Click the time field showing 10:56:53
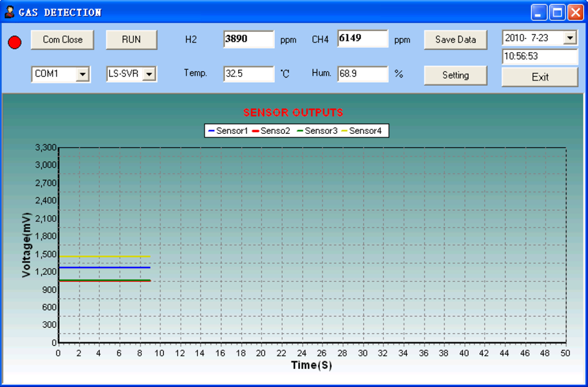 pyautogui.click(x=539, y=57)
